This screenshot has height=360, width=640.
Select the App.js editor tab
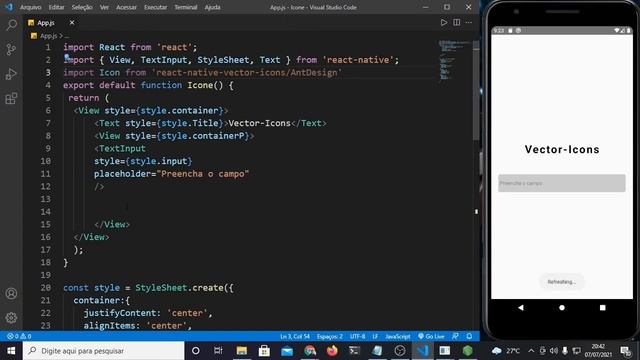52,23
